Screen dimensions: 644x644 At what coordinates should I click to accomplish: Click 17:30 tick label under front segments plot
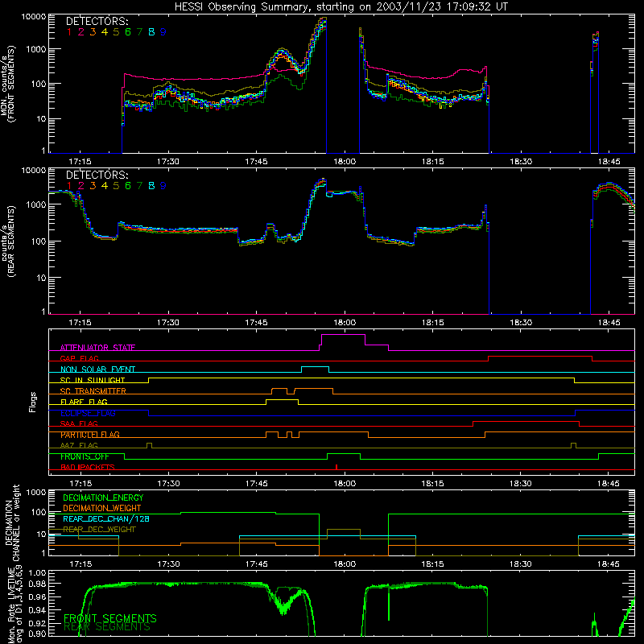[168, 162]
